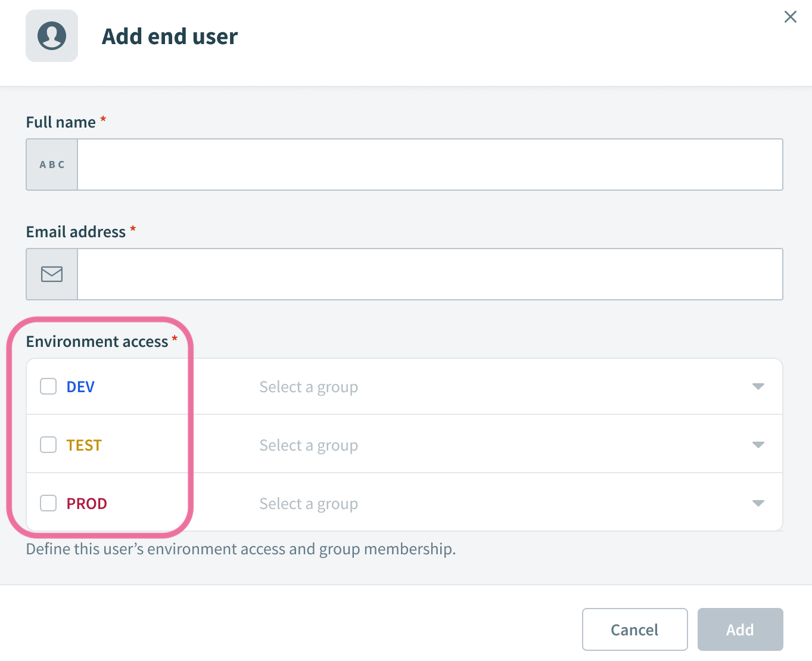Close the Add end user dialog
Viewport: 812px width, 661px height.
[790, 17]
